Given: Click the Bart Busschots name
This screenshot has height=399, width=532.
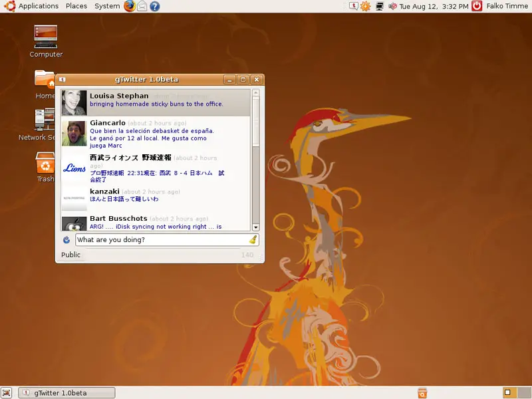Looking at the screenshot, I should 118,219.
